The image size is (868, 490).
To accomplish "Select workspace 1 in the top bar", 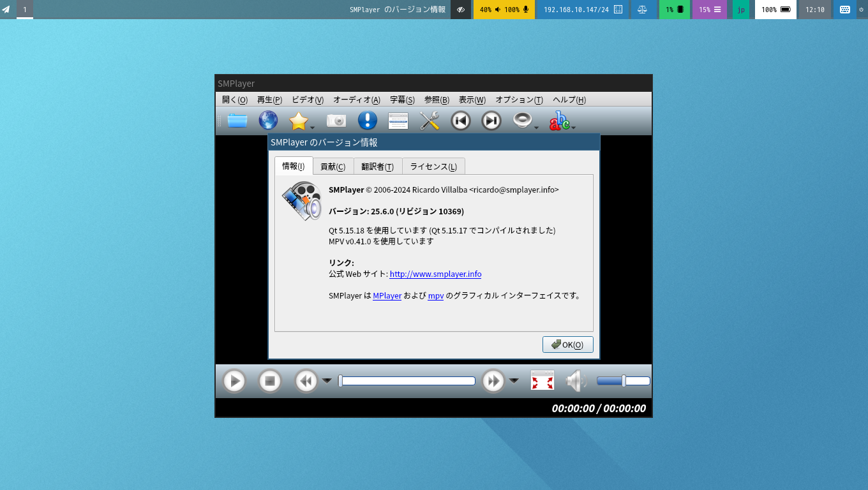I will point(25,10).
